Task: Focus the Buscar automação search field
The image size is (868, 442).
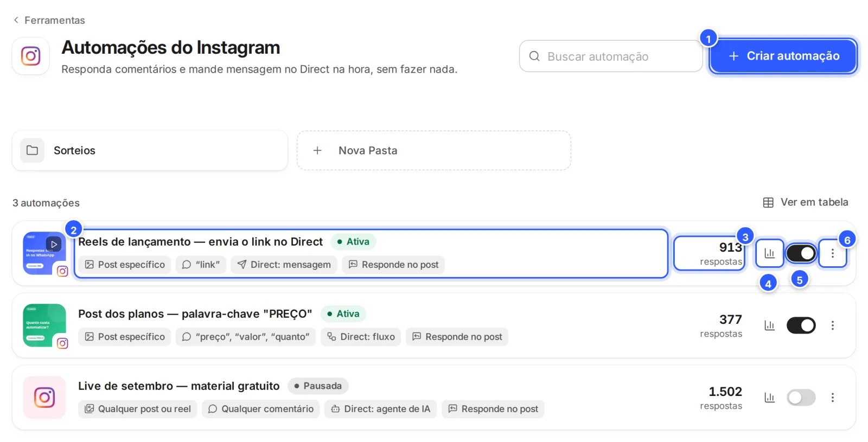Action: pos(611,56)
